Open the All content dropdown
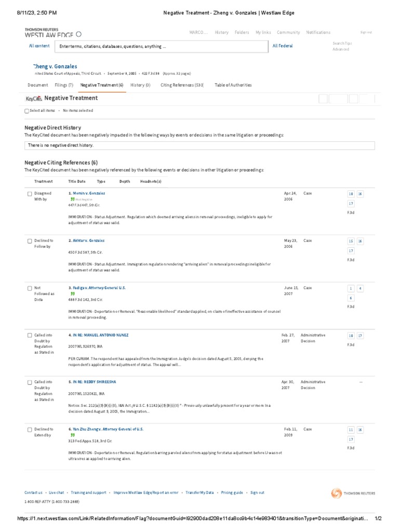This screenshot has height=532, width=399. 39,46
